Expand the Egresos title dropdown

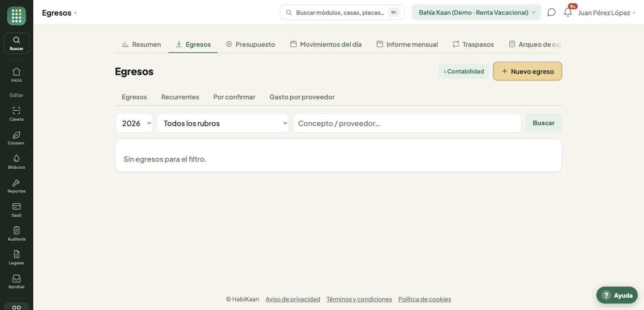coord(59,13)
